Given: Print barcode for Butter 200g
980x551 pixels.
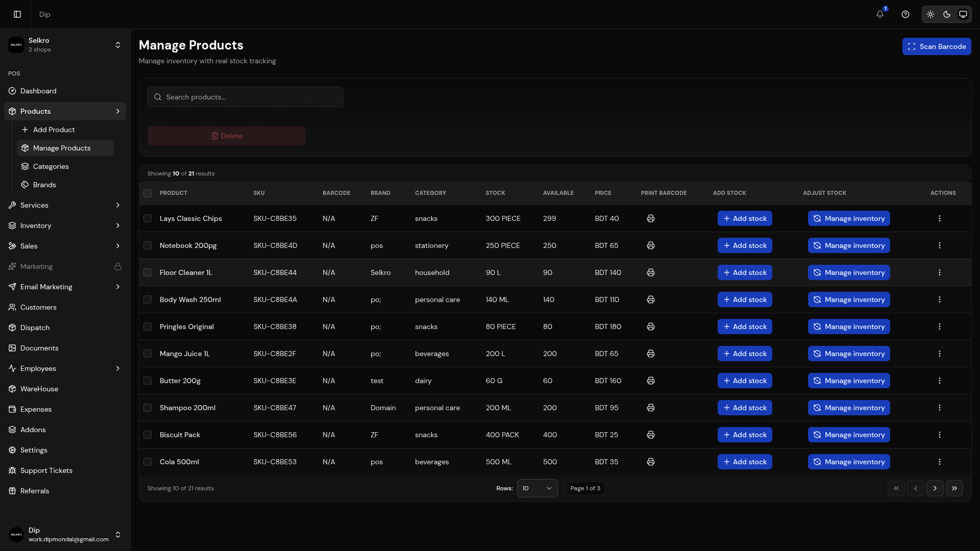Looking at the screenshot, I should coord(651,381).
